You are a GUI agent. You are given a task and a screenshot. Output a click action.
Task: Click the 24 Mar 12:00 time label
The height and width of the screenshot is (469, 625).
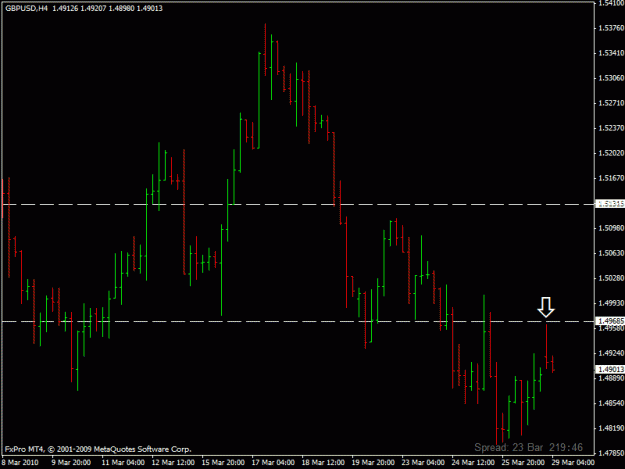pos(473,462)
